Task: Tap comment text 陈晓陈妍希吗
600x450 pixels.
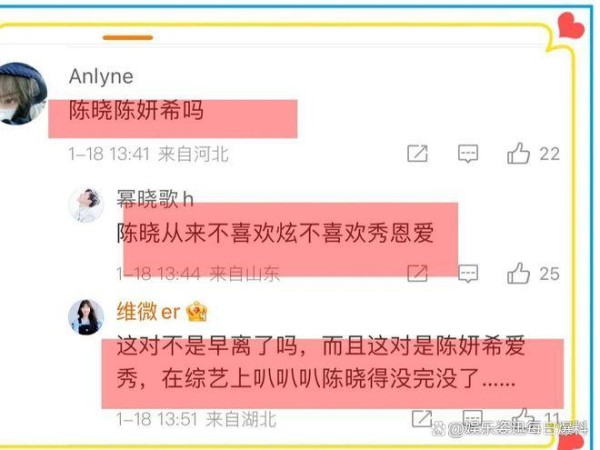Action: 136,110
